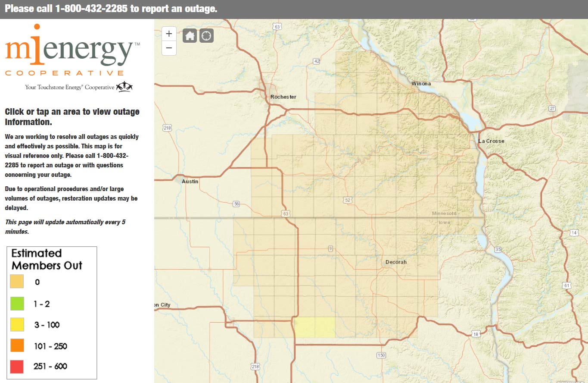
Task: Select the yellow outage area on map
Action: click(x=314, y=327)
